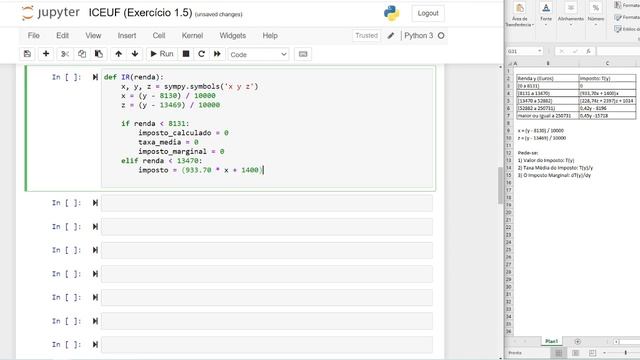Click the insert function fx icon in Excel
The height and width of the screenshot is (360, 640).
coord(588,51)
